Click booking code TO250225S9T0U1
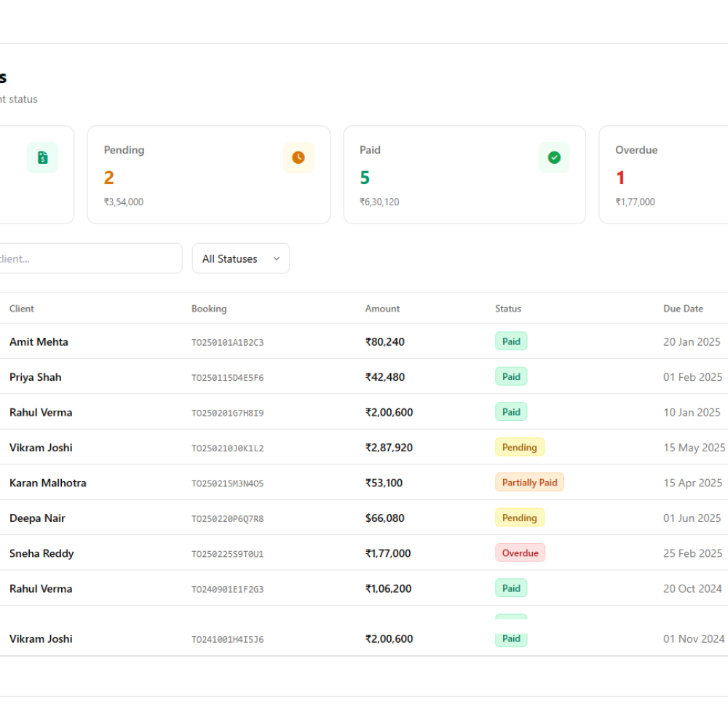The image size is (728, 728). [227, 554]
